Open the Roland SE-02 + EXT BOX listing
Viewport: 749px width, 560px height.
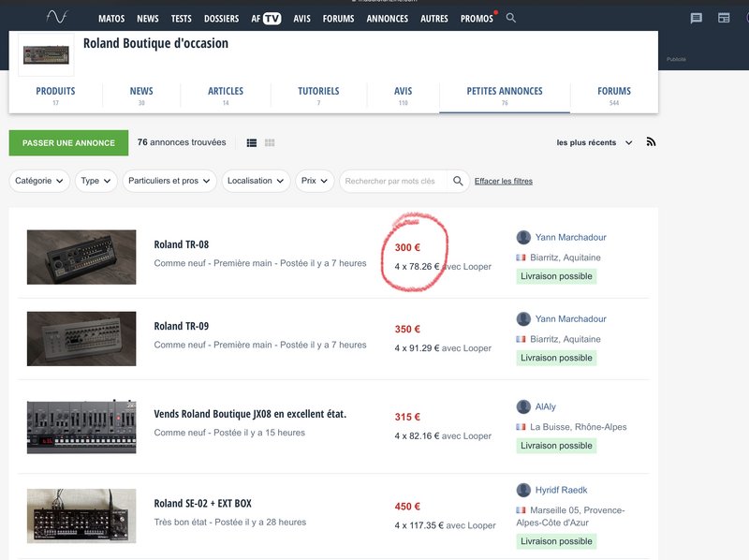202,504
